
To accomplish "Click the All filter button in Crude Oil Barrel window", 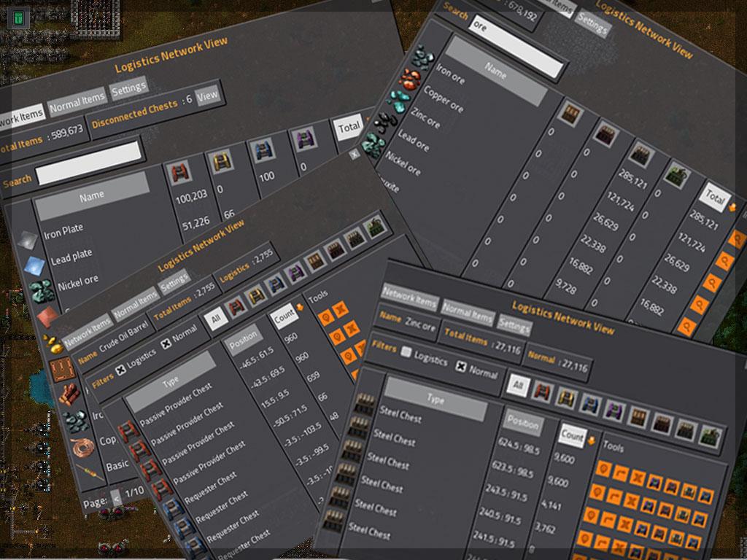I will (x=216, y=319).
